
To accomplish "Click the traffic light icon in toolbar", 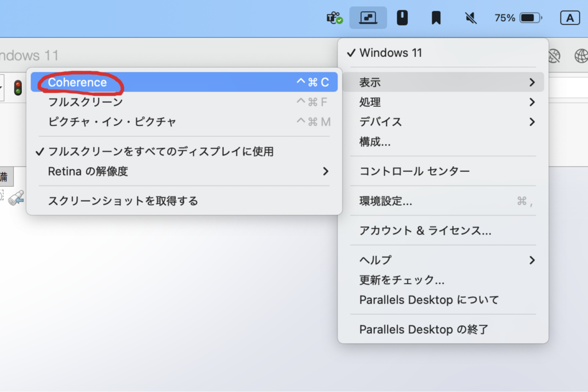I will [18, 88].
